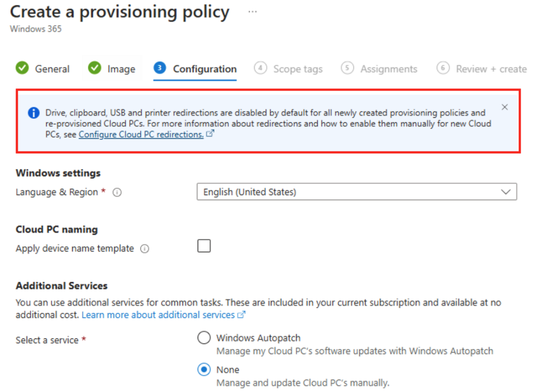Click the chevron arrow on language dropdown
This screenshot has width=534, height=392.
pyautogui.click(x=505, y=192)
